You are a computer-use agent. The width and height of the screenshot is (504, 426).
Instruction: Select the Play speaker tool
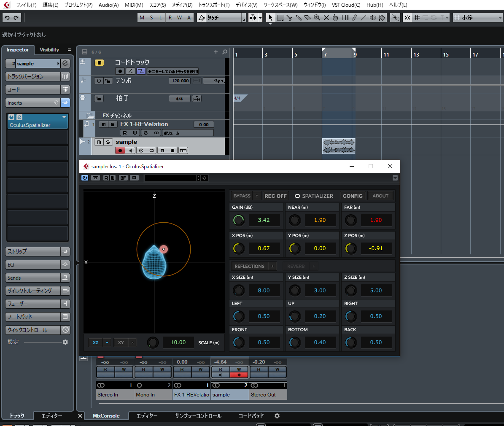pos(373,18)
